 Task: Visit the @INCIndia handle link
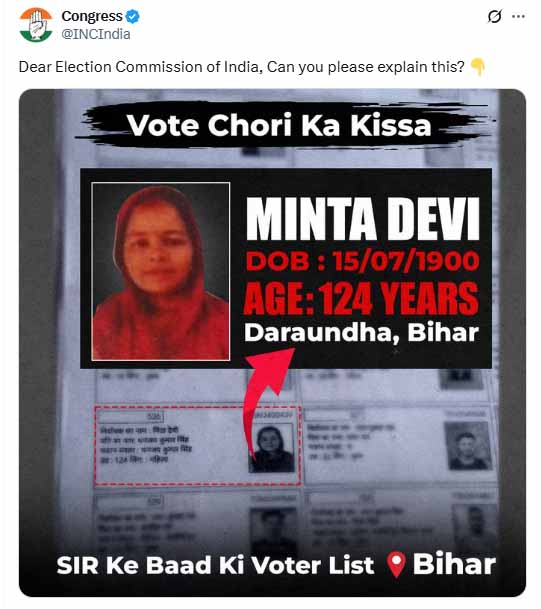pyautogui.click(x=96, y=34)
